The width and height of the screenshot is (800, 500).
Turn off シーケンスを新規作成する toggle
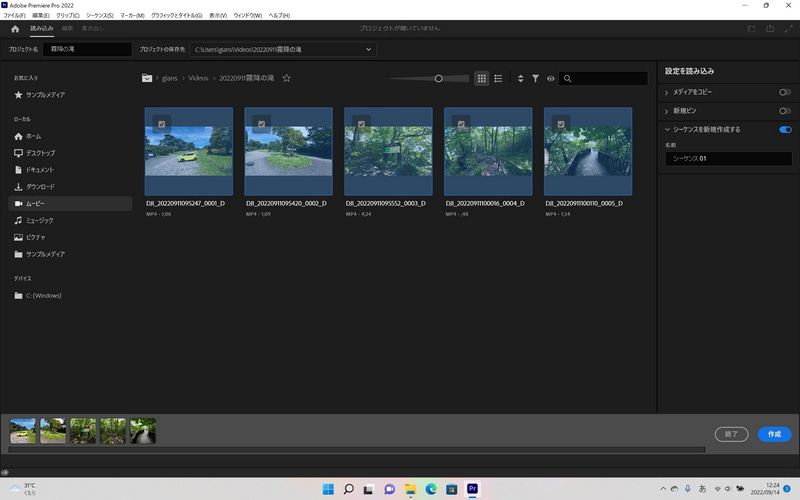coord(785,129)
